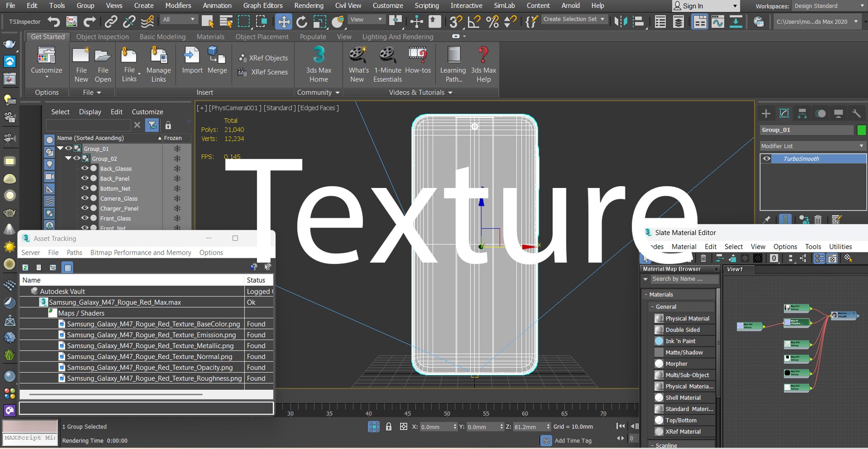This screenshot has height=449, width=868.
Task: Click the Undo arrow in main toolbar
Action: coord(54,22)
